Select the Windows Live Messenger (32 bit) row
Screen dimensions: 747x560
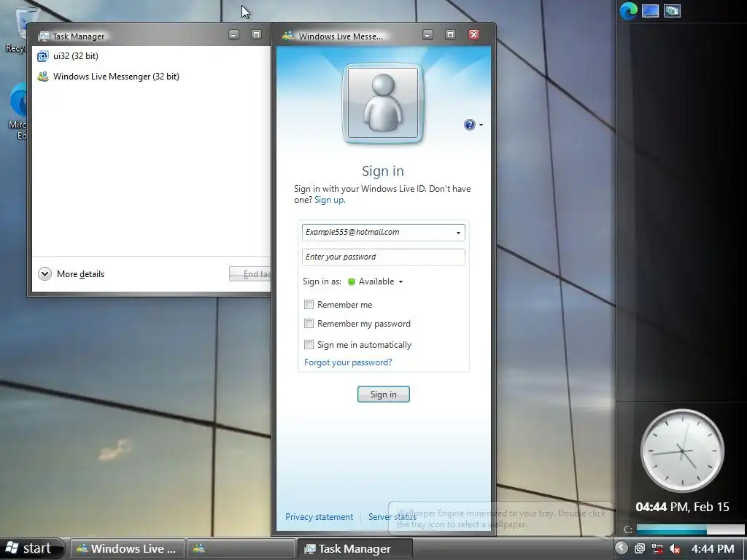[x=152, y=76]
